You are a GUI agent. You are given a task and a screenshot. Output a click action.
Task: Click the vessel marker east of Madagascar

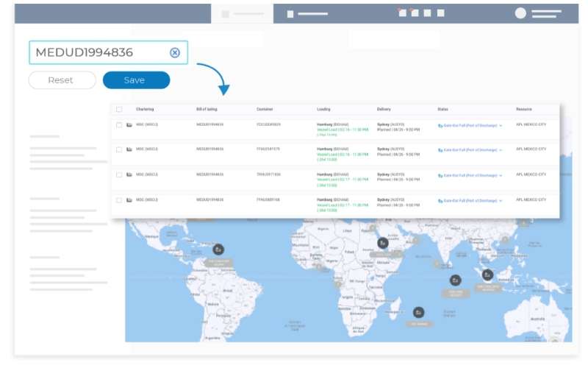coord(418,312)
